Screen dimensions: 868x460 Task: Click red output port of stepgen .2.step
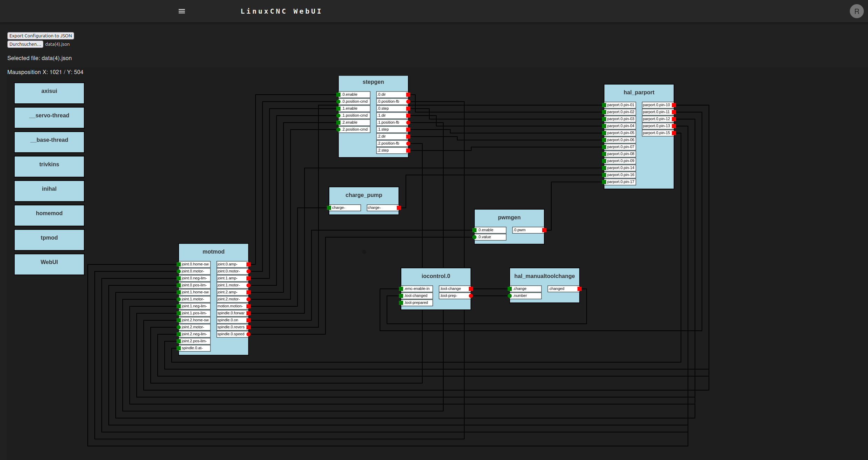point(408,151)
